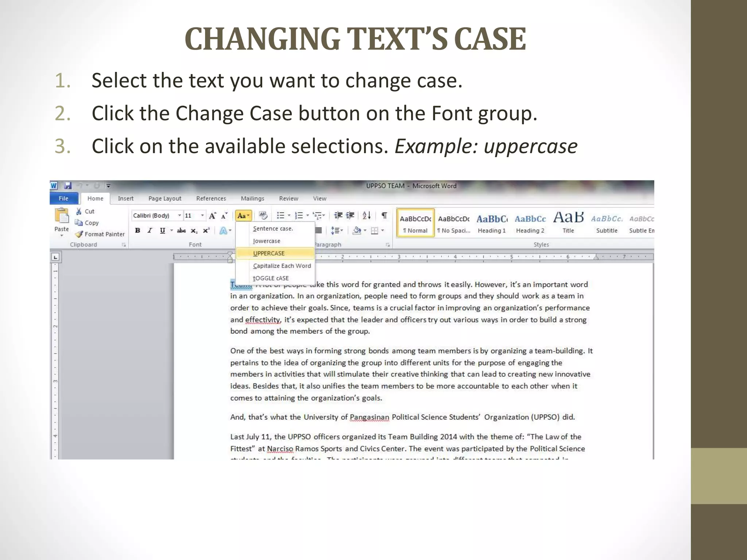Apply the Normal style
The height and width of the screenshot is (560, 747).
[415, 223]
